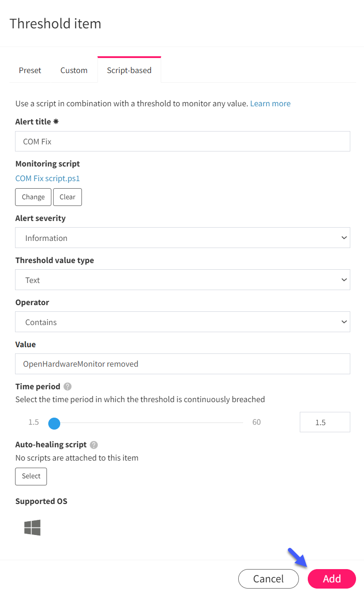Click the Alert title input field
Viewport: 364px width, 597px height.
click(182, 141)
